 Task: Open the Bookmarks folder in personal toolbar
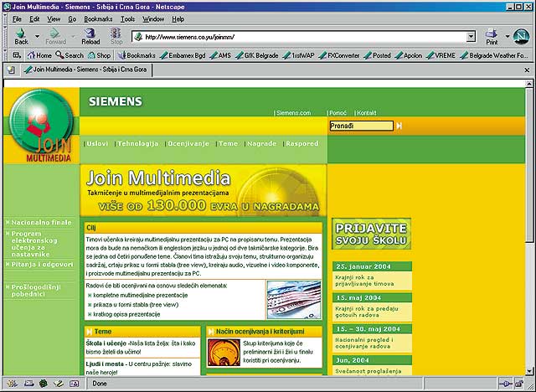click(x=137, y=55)
